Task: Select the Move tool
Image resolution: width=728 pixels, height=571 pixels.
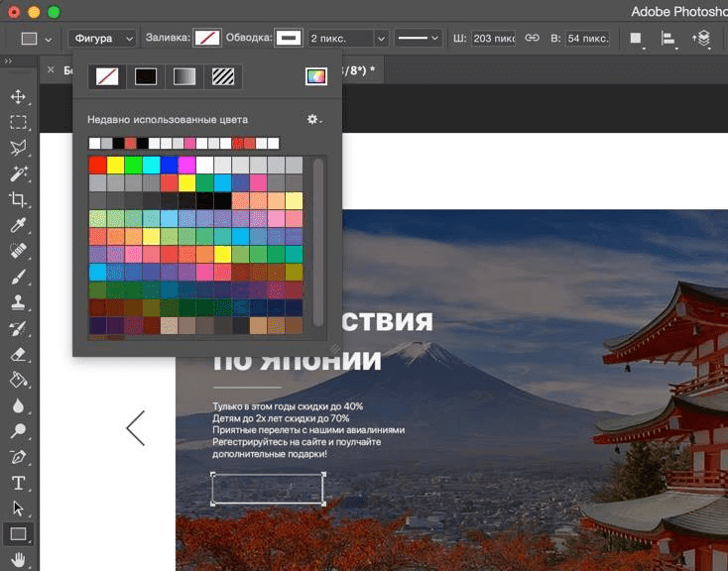Action: coord(18,97)
